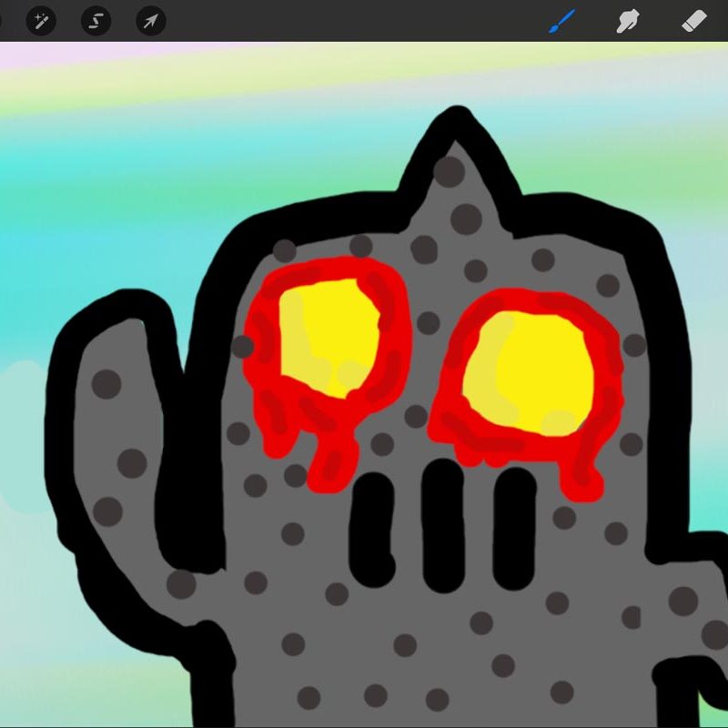Tap the large dark dot on spike tip
This screenshot has width=728, height=728.
click(449, 170)
